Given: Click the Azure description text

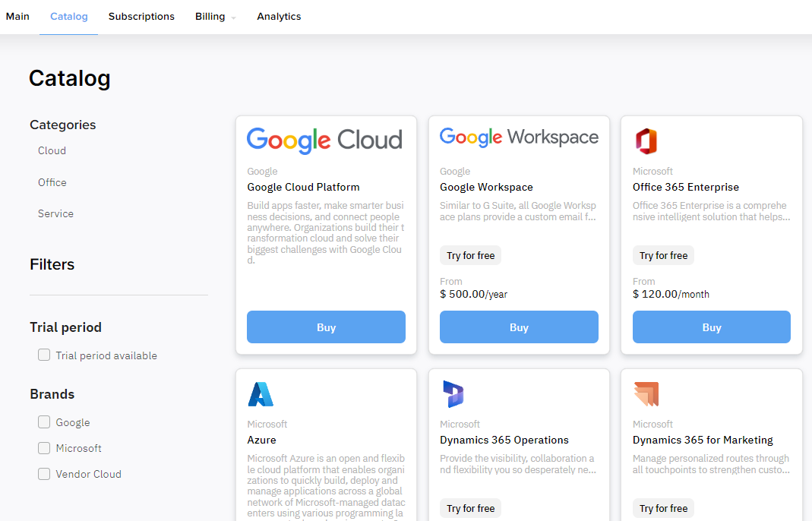Looking at the screenshot, I should [x=327, y=486].
